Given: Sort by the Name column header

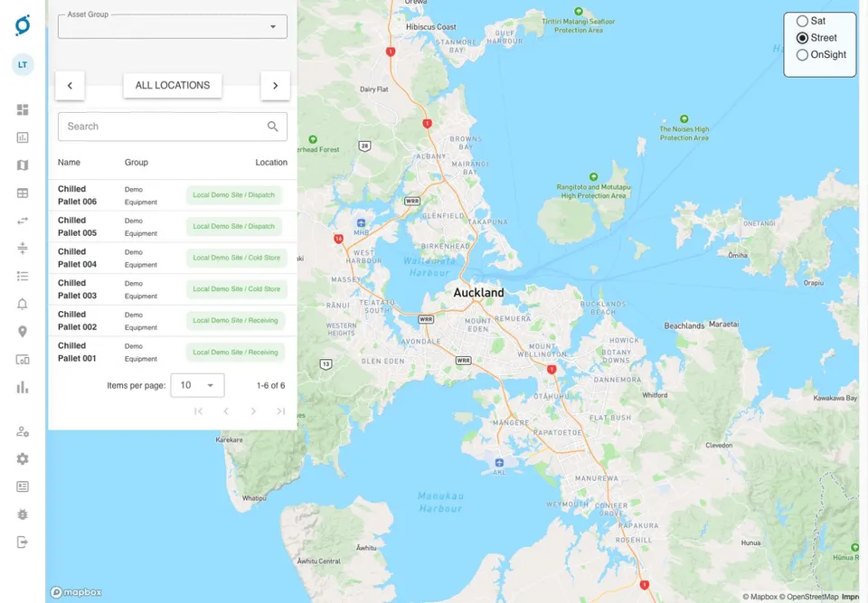Looking at the screenshot, I should [70, 162].
